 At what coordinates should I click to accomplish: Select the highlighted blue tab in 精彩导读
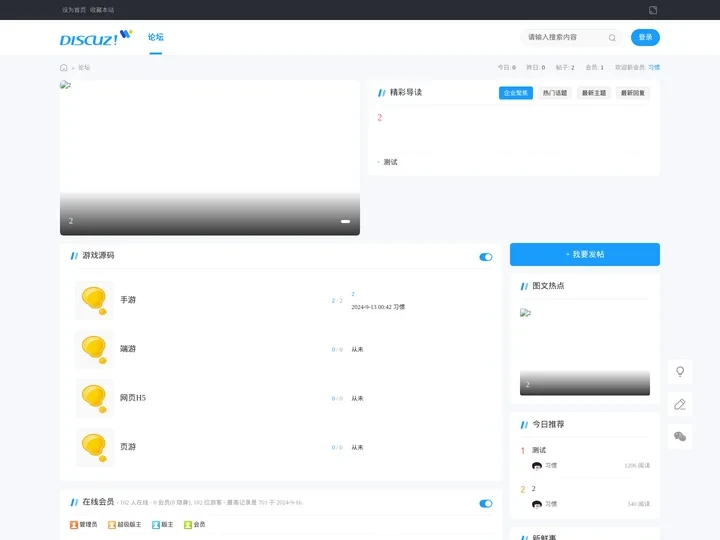click(x=516, y=93)
